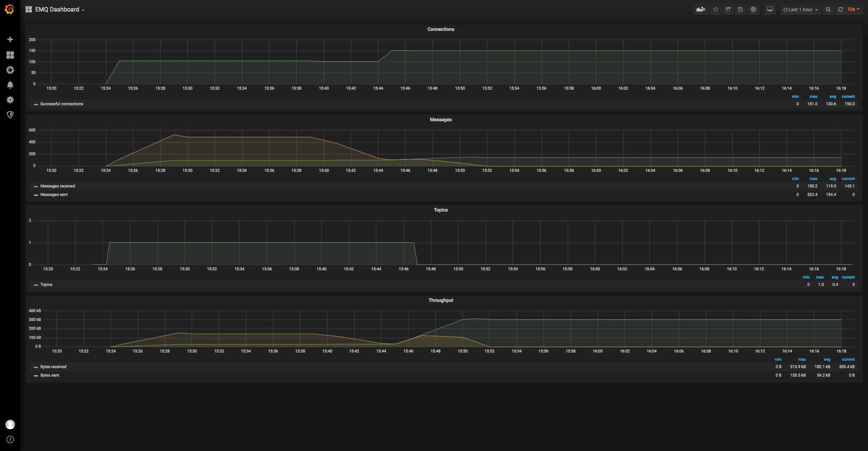Click the share/export panel icon

pyautogui.click(x=728, y=9)
